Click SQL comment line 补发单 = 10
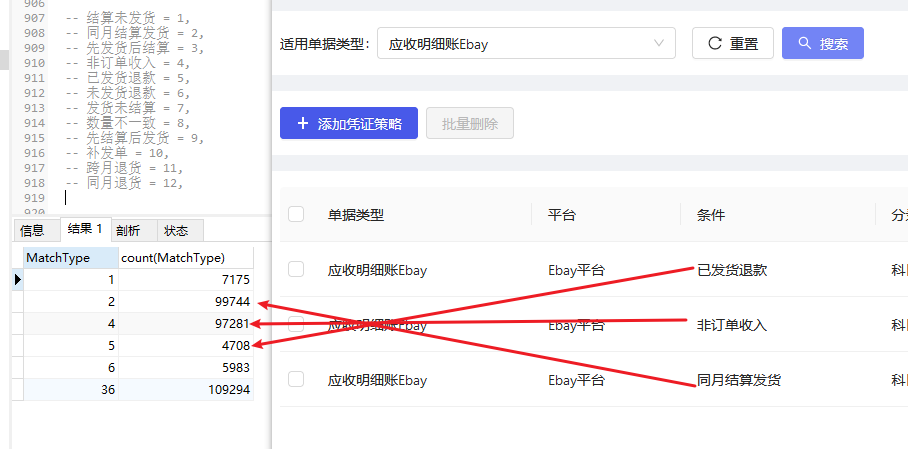 pyautogui.click(x=117, y=154)
